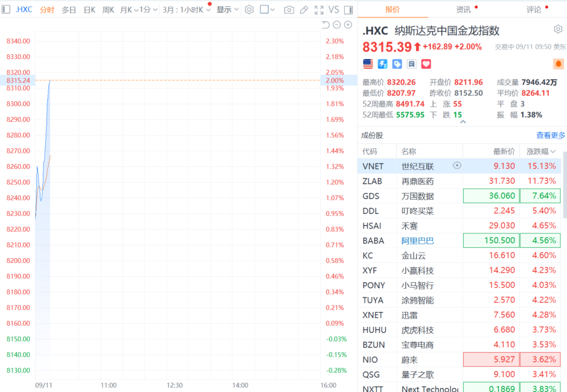Select the HSAI 禾赛 row
Image resolution: width=567 pixels, height=392 pixels.
460,226
